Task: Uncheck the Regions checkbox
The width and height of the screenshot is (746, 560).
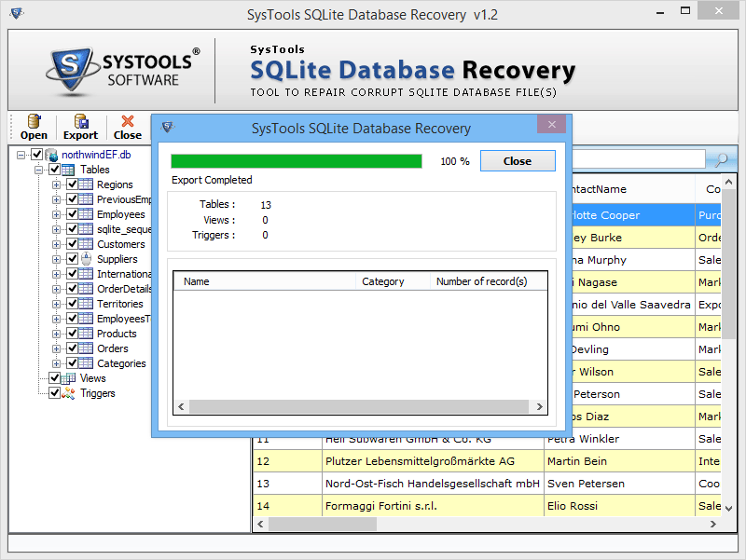Action: 72,184
